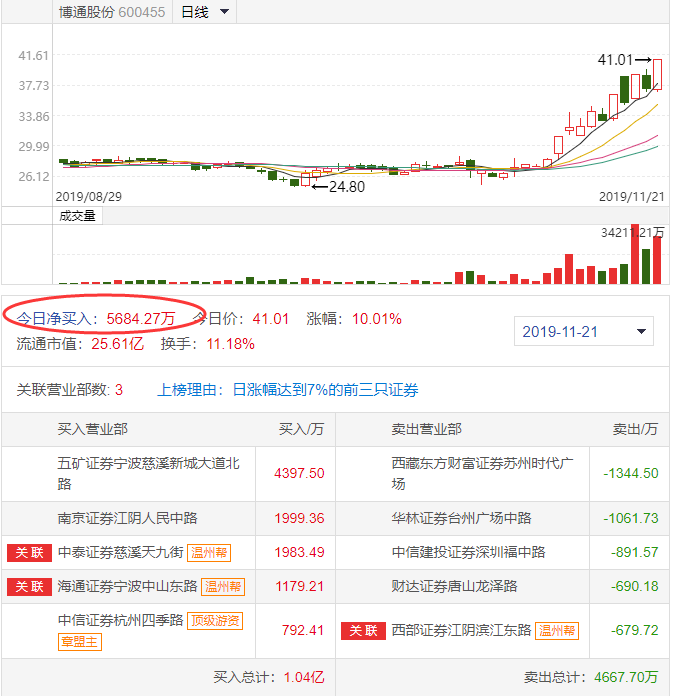Select the 成交量 tab
Viewport: 679px width, 696px height.
click(x=78, y=216)
